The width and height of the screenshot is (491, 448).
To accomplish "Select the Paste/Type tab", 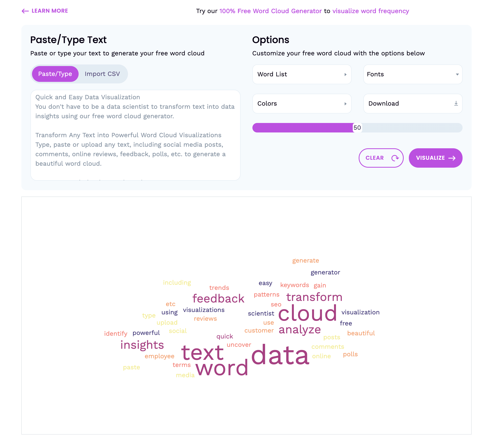I will [55, 74].
